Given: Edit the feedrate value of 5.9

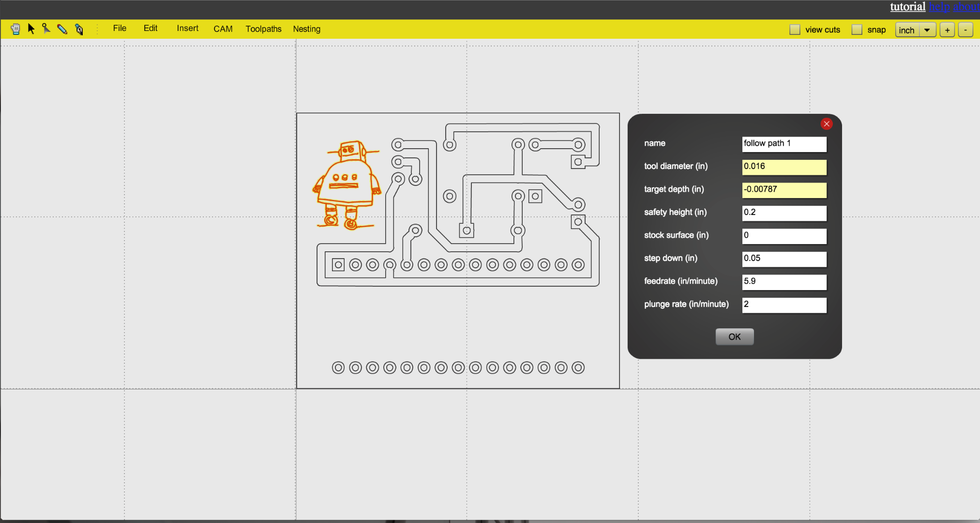Looking at the screenshot, I should point(784,282).
